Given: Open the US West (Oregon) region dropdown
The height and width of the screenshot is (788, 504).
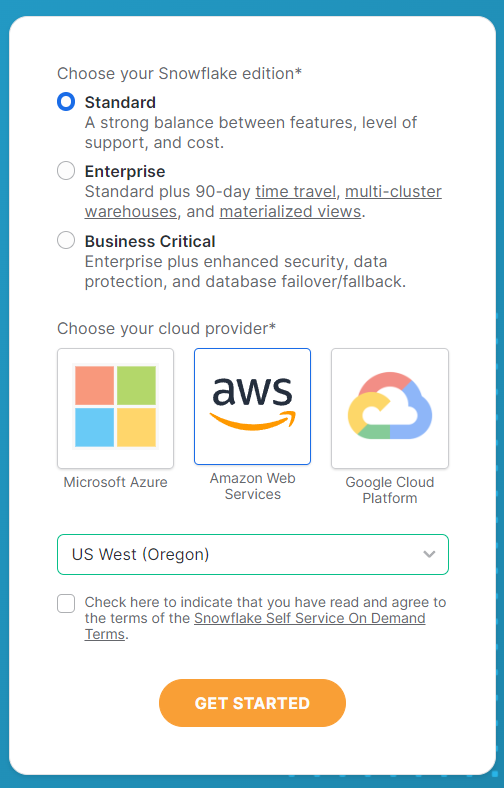Looking at the screenshot, I should coord(253,554).
